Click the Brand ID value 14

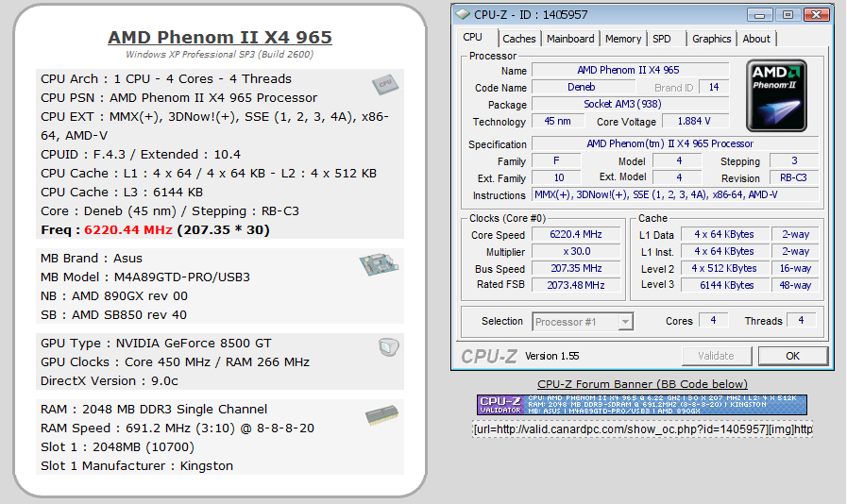coord(714,87)
